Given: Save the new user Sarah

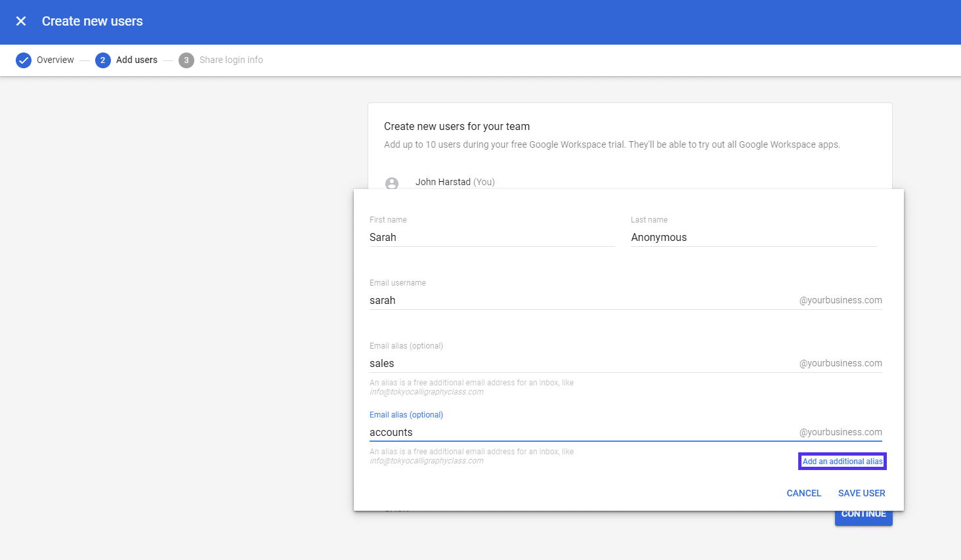Looking at the screenshot, I should [861, 493].
